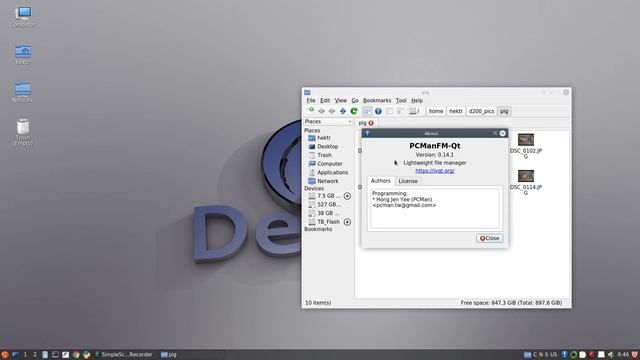Open the Computer desktop icon

point(23,18)
